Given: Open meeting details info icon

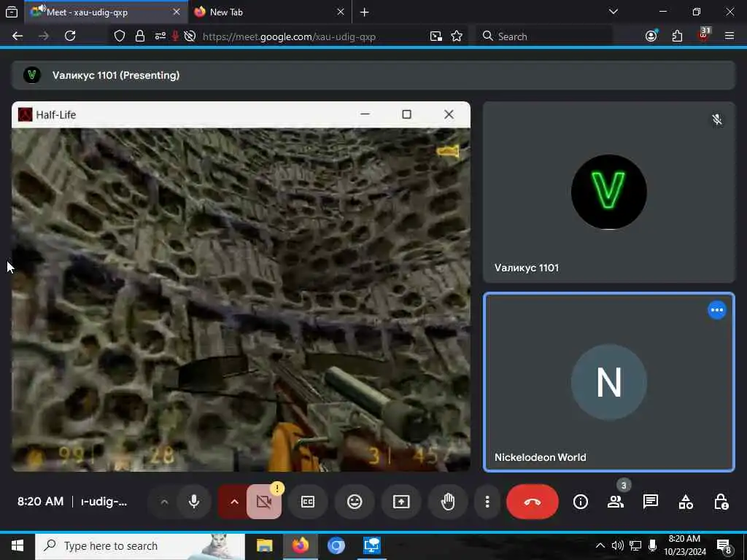Looking at the screenshot, I should pos(580,502).
